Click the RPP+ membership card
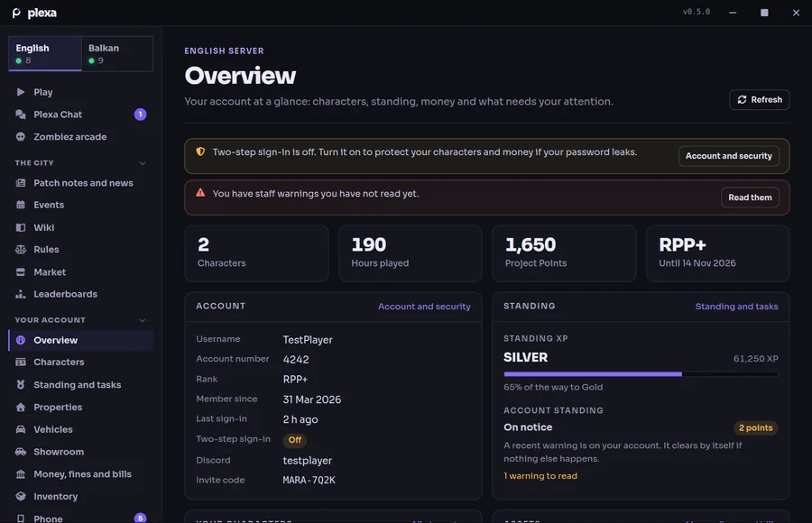Viewport: 812px width, 523px height. pos(718,253)
